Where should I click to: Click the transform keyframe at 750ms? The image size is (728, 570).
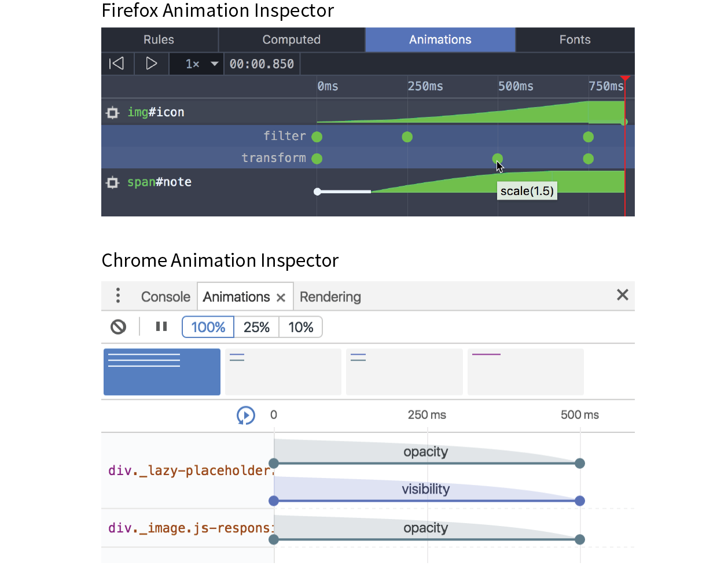pyautogui.click(x=589, y=159)
